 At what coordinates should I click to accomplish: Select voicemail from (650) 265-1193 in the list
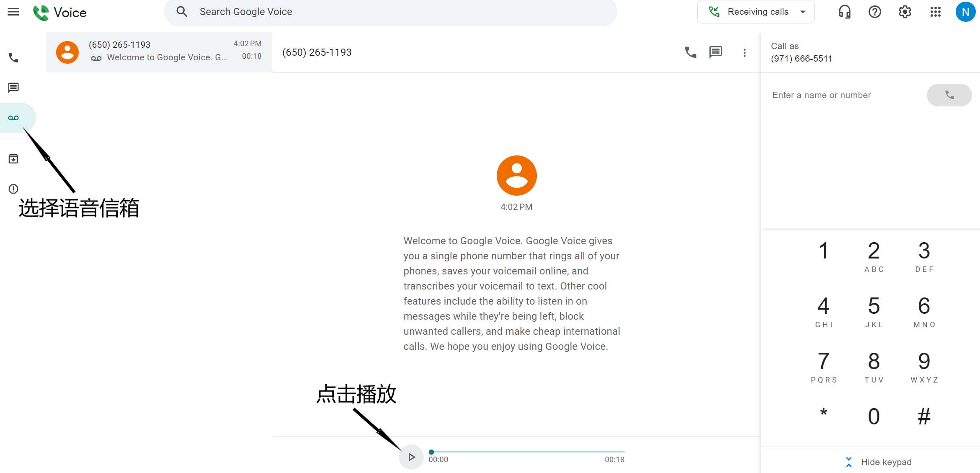(159, 52)
